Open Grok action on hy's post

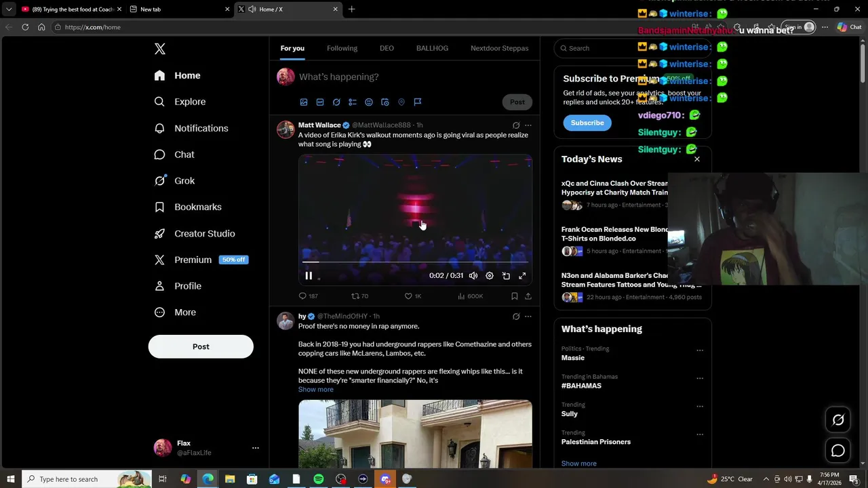pyautogui.click(x=516, y=317)
